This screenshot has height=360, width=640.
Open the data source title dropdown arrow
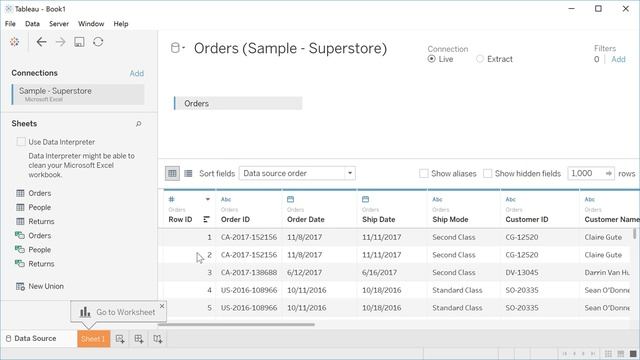coord(184,48)
